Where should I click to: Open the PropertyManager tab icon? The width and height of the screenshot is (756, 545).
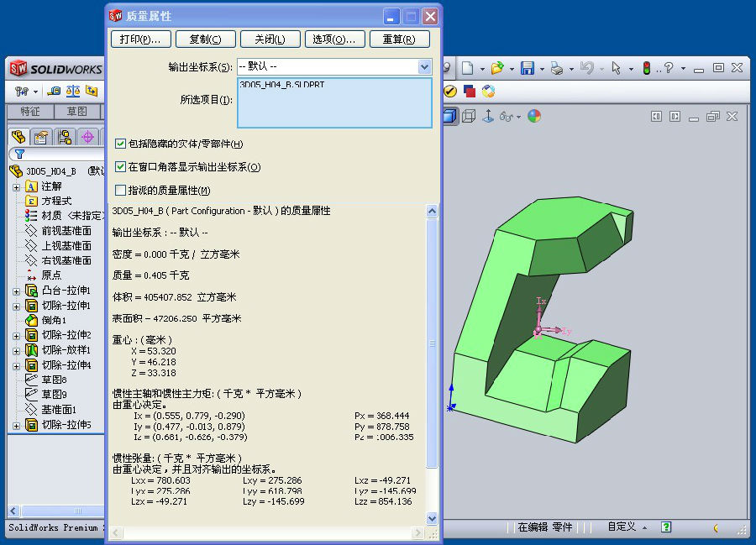click(x=40, y=137)
